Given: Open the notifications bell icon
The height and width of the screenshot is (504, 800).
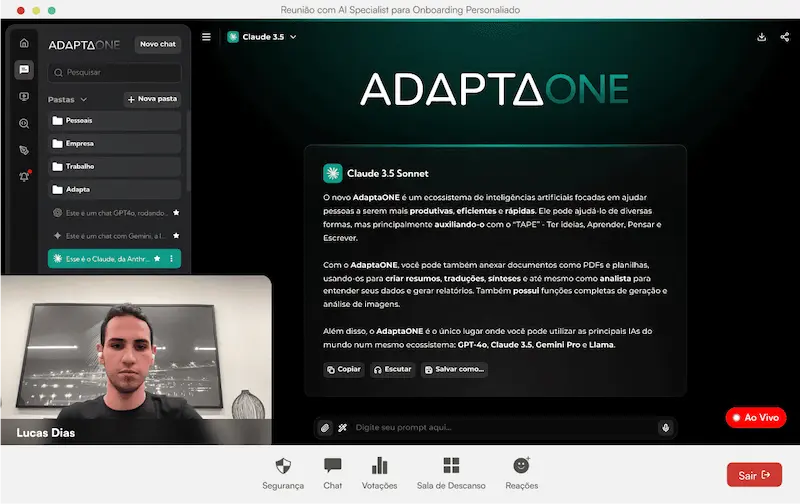Looking at the screenshot, I should 24,177.
